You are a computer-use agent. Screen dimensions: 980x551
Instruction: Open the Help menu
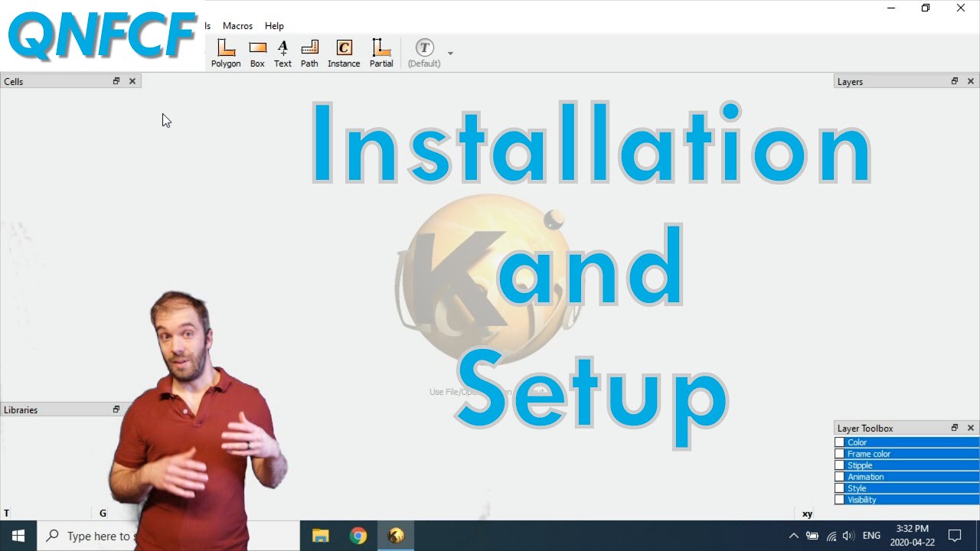[x=274, y=26]
